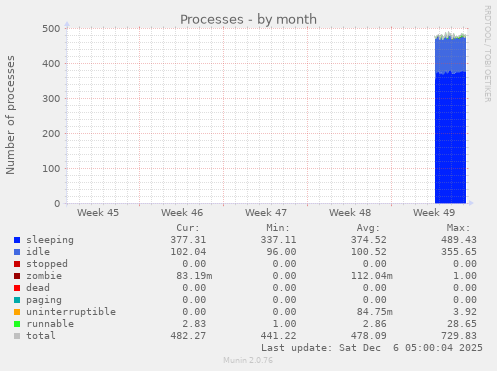Image resolution: width=497 pixels, height=371 pixels.
Task: Click the 'dead' legend label
Action: tap(38, 288)
